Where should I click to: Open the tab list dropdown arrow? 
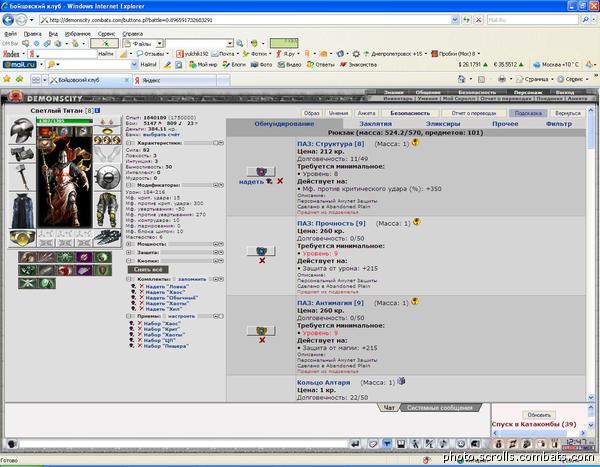point(45,80)
